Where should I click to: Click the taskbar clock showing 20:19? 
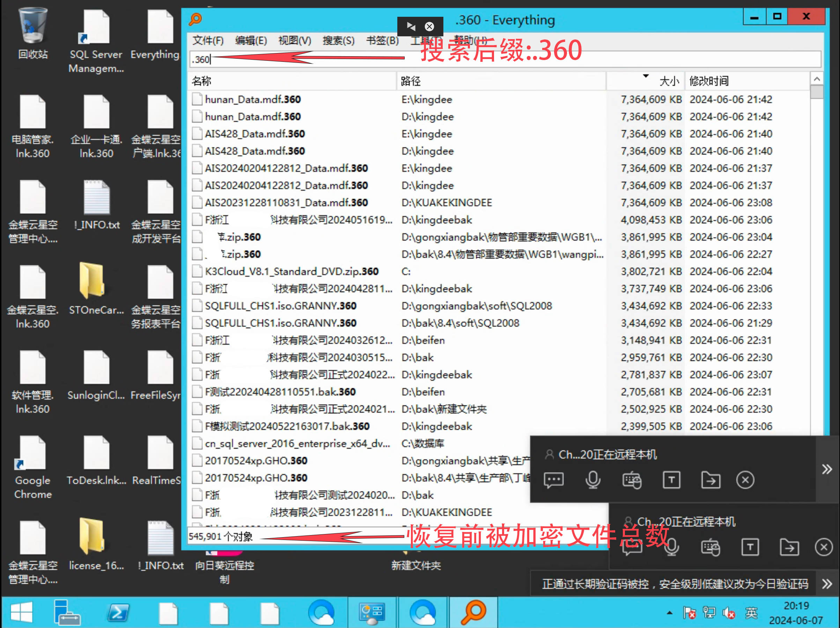click(x=796, y=613)
